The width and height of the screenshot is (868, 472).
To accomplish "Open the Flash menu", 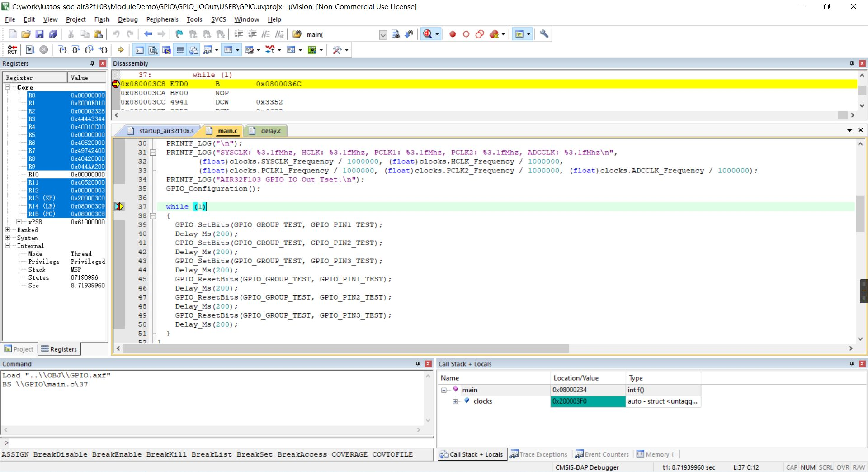I will click(x=102, y=19).
